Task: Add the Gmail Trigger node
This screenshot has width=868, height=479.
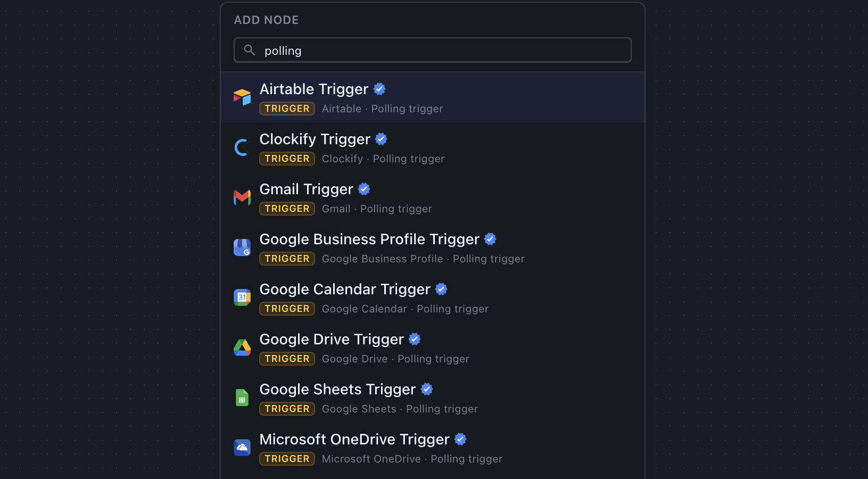Action: coord(433,197)
